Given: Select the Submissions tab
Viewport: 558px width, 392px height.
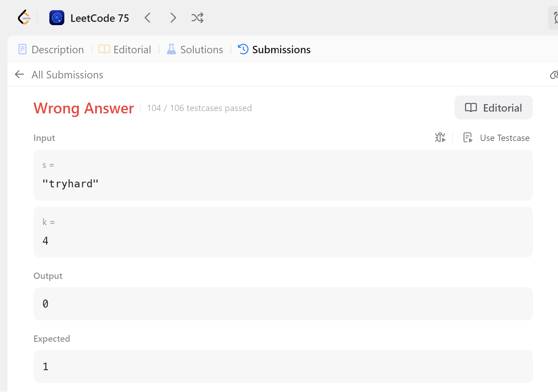Looking at the screenshot, I should pos(274,49).
